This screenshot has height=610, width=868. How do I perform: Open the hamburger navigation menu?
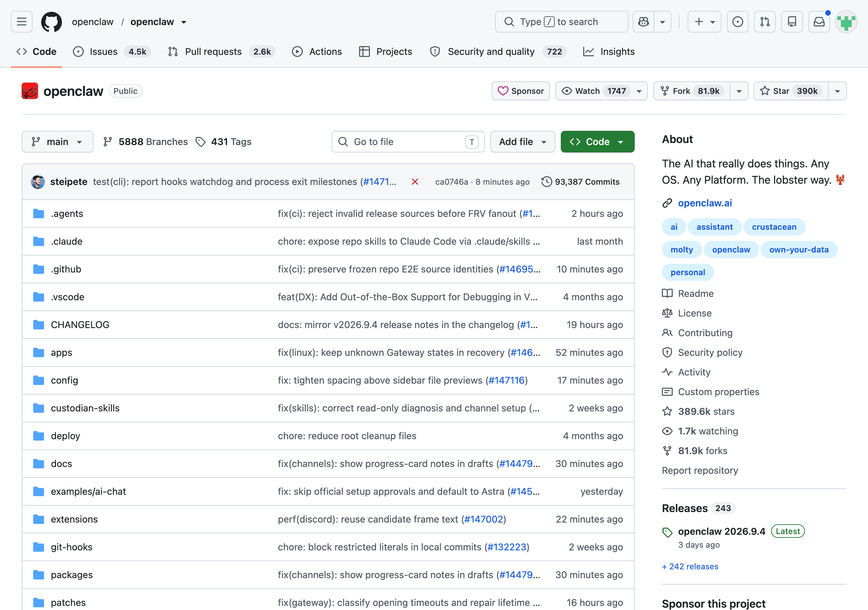22,22
